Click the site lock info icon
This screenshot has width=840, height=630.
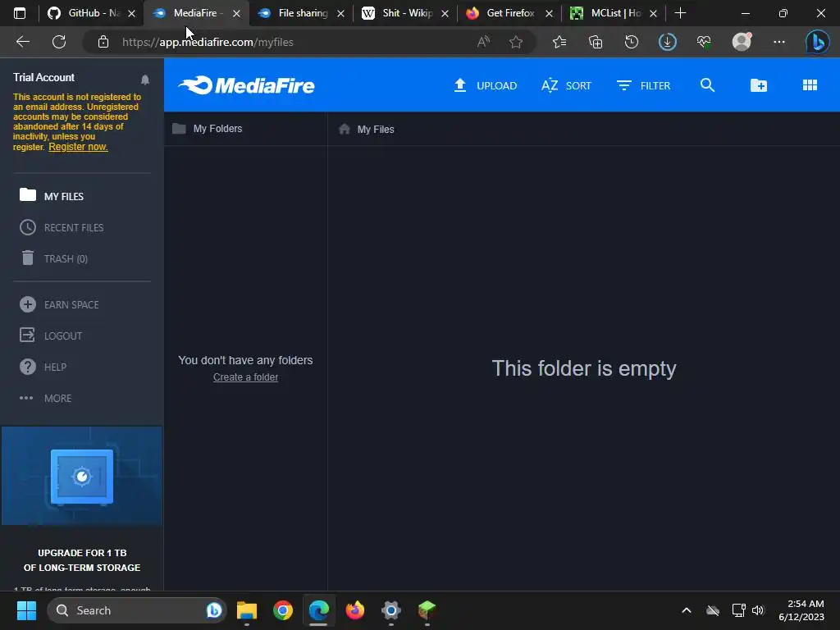[103, 42]
